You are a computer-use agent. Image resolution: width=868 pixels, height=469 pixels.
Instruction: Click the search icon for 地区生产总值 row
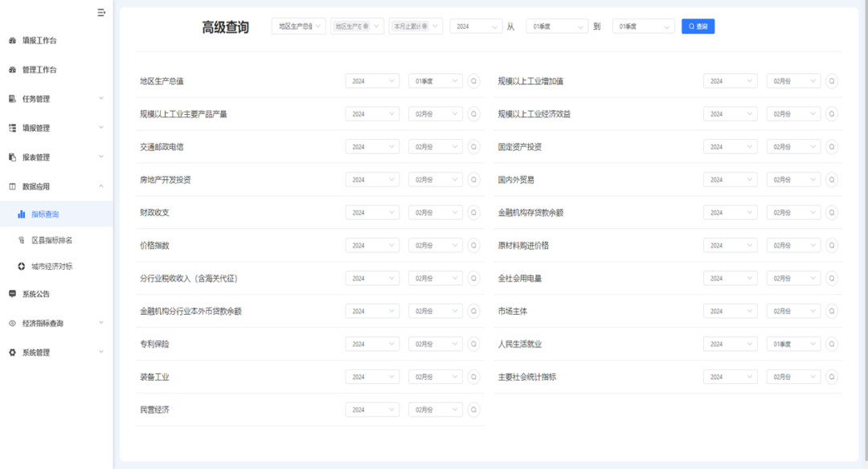click(x=473, y=81)
